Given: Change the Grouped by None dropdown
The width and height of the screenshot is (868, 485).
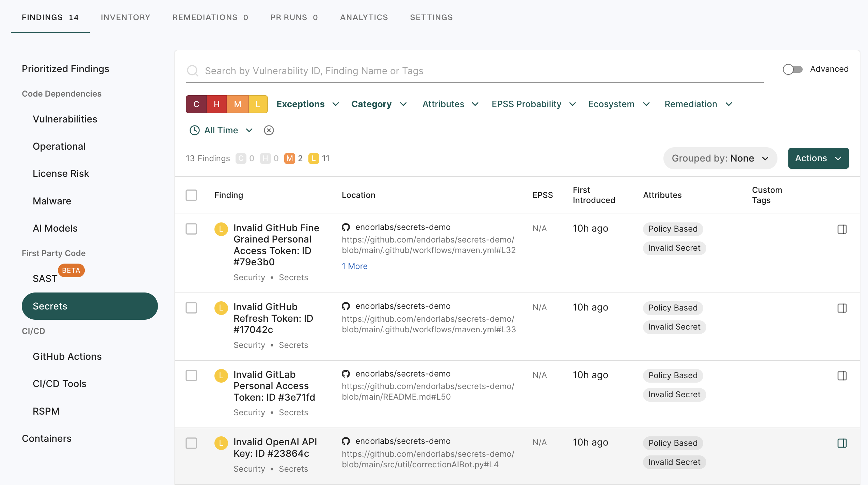Looking at the screenshot, I should coord(720,158).
